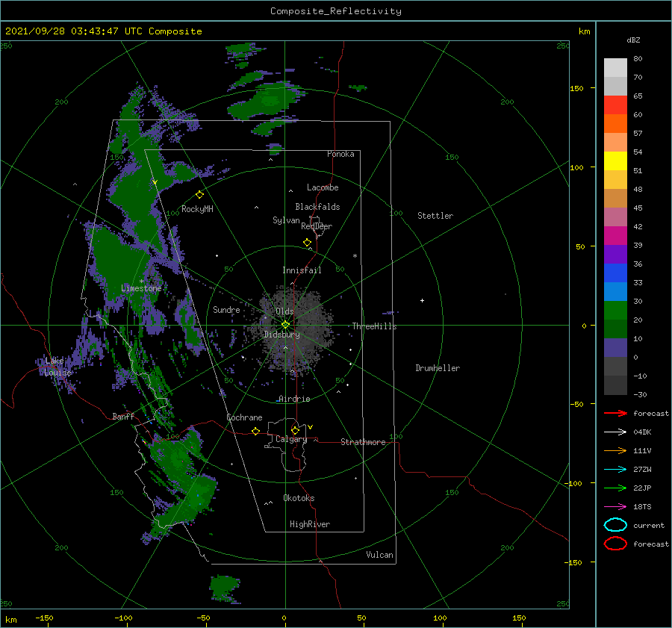Click green echo blob south of Vulcan box
This screenshot has height=628, width=672.
224,587
